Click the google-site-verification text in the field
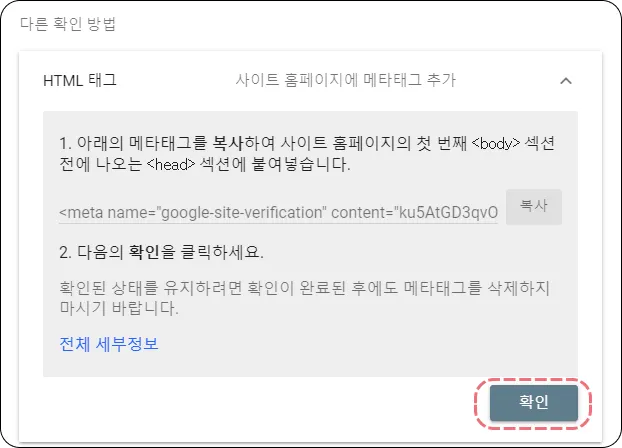The height and width of the screenshot is (448, 622). (243, 213)
